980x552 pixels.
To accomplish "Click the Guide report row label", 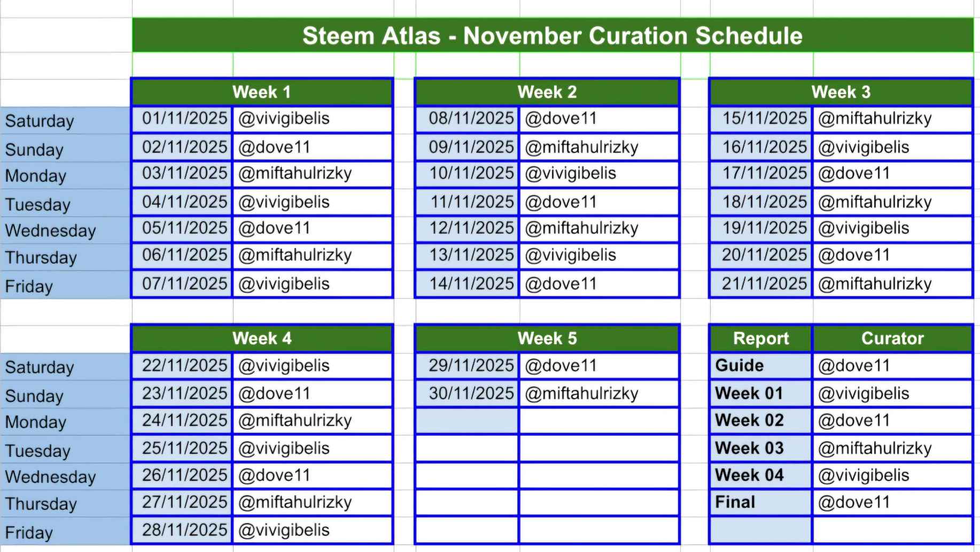I will point(760,366).
